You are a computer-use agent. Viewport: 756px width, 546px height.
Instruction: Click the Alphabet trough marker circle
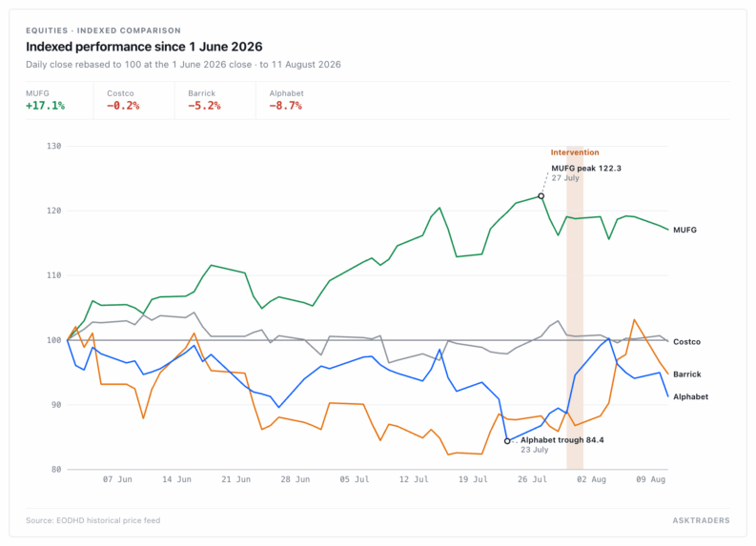click(507, 441)
